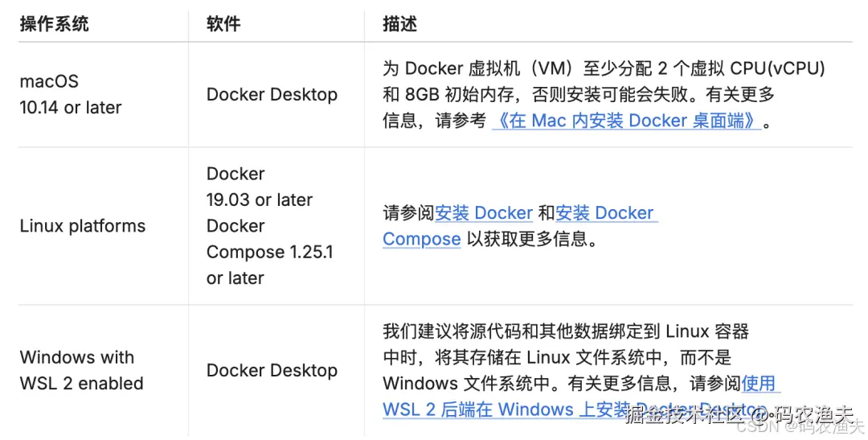Image resolution: width=868 pixels, height=440 pixels.
Task: Click the 操作系统 column header
Action: (54, 24)
